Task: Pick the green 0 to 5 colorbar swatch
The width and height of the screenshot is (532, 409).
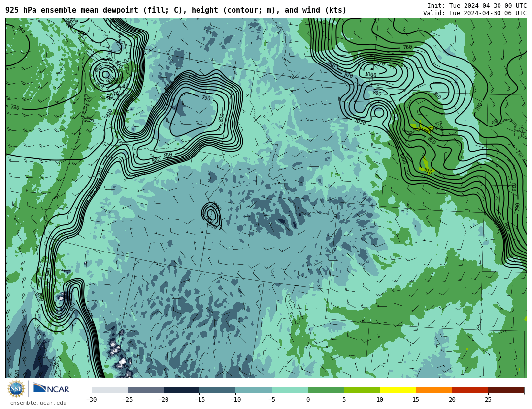Action: pos(326,390)
